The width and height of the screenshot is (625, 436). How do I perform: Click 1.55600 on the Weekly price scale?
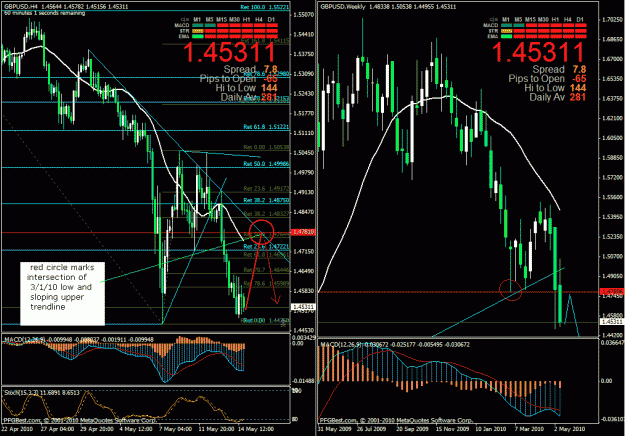[612, 197]
